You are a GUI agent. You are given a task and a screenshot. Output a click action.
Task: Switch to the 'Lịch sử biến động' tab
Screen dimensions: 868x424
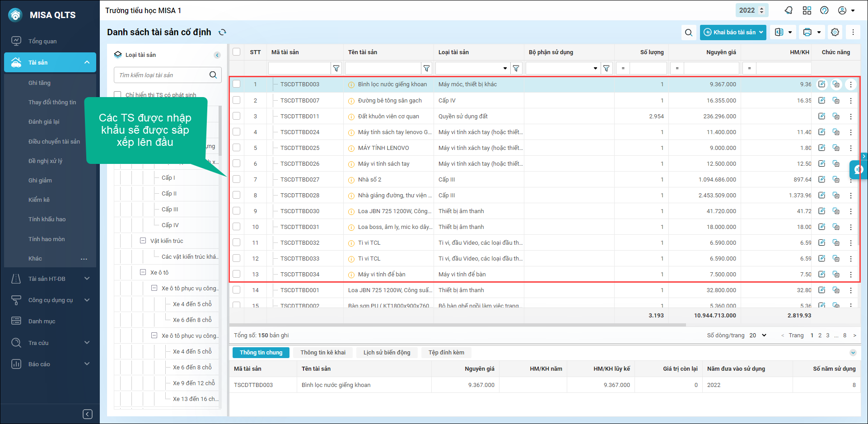387,353
